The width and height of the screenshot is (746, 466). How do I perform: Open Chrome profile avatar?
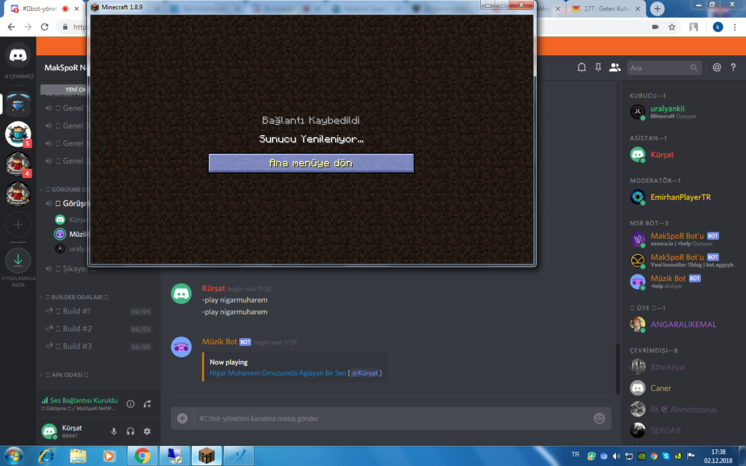718,27
